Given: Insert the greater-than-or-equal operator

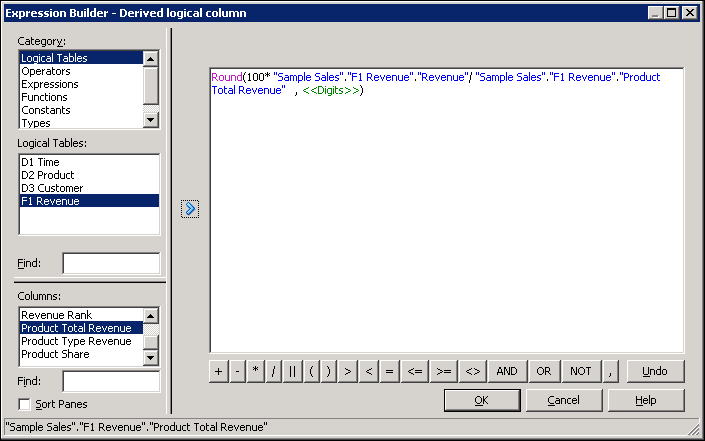Looking at the screenshot, I should coord(443,371).
